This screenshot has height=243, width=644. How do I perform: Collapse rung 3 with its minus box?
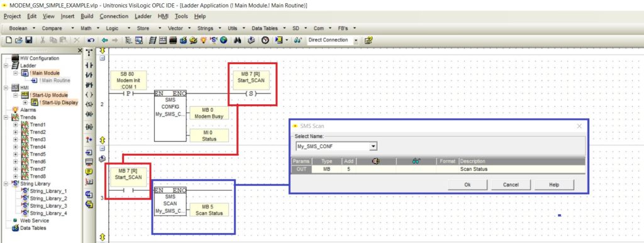103,149
